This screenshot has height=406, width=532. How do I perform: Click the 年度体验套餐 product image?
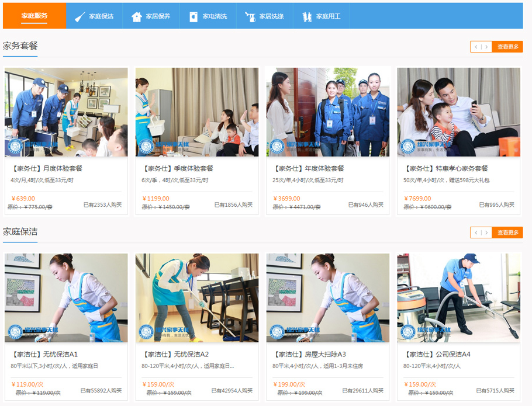328,112
